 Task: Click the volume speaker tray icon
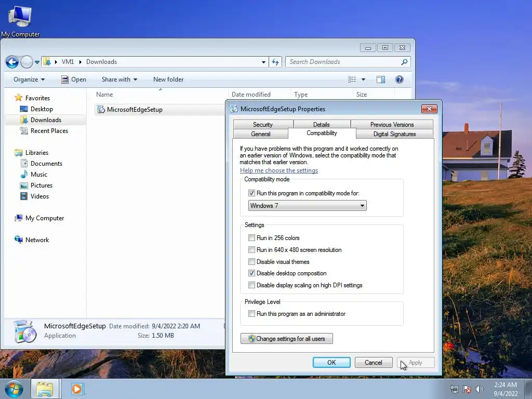[x=479, y=389]
